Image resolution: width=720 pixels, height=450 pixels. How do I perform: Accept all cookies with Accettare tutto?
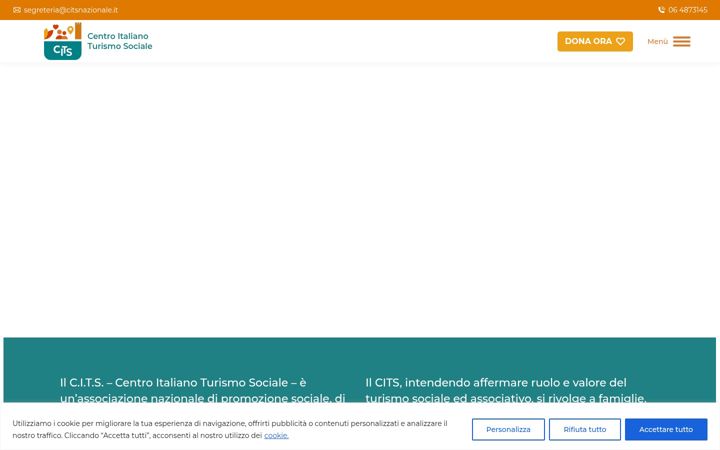click(x=666, y=429)
